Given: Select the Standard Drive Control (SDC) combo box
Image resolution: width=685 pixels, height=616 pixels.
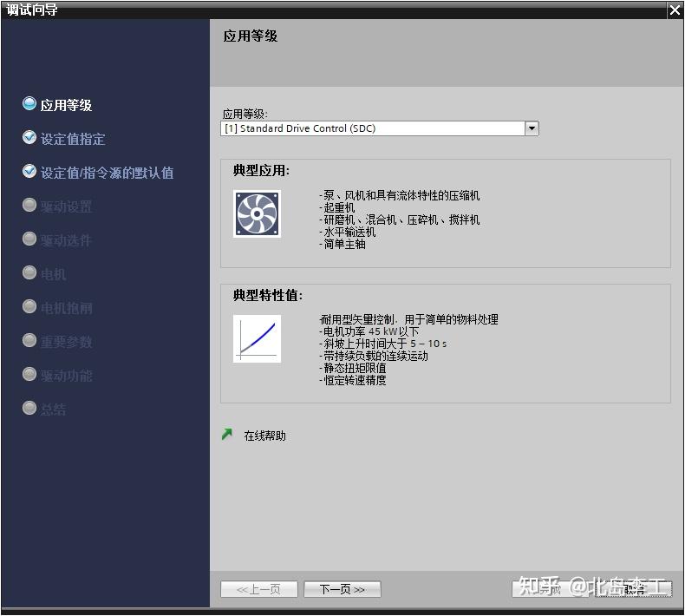Looking at the screenshot, I should tap(379, 128).
